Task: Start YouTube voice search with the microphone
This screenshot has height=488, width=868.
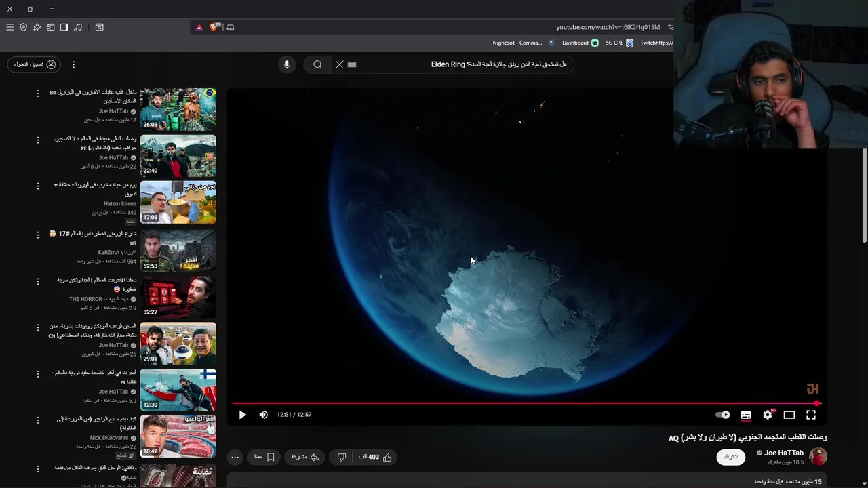Action: click(287, 64)
